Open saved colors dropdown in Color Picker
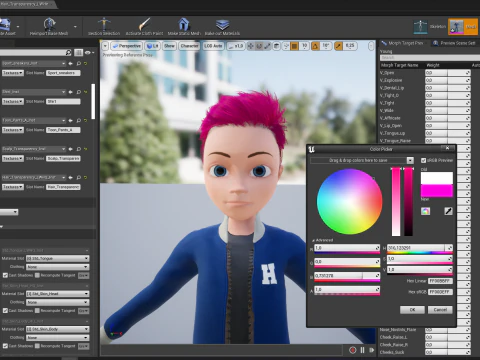480x360 pixels. pyautogui.click(x=410, y=160)
